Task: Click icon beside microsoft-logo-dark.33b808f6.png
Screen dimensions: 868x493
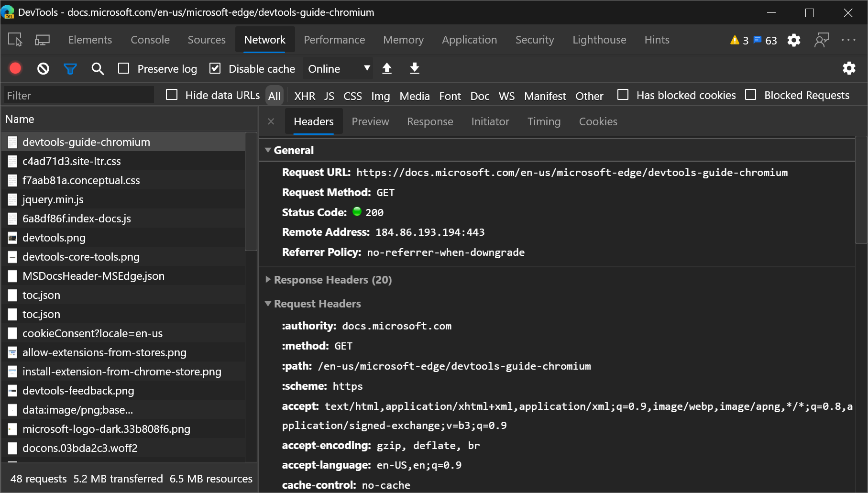Action: point(12,429)
